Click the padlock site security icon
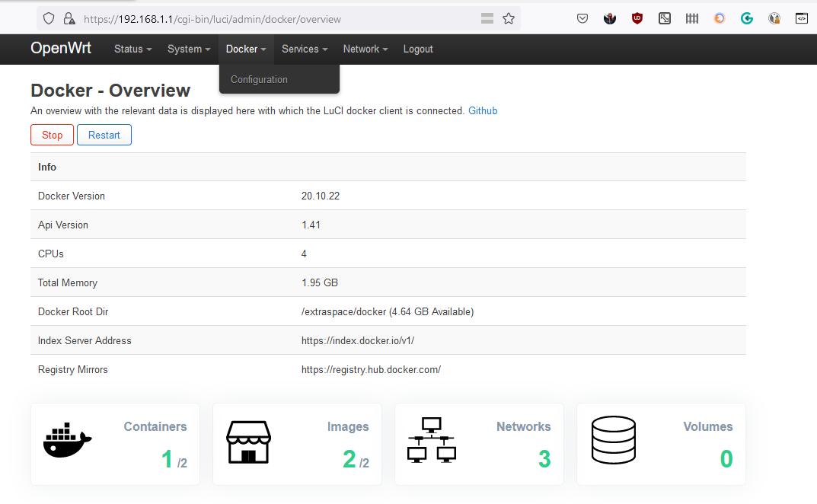Image resolution: width=817 pixels, height=504 pixels. [69, 19]
